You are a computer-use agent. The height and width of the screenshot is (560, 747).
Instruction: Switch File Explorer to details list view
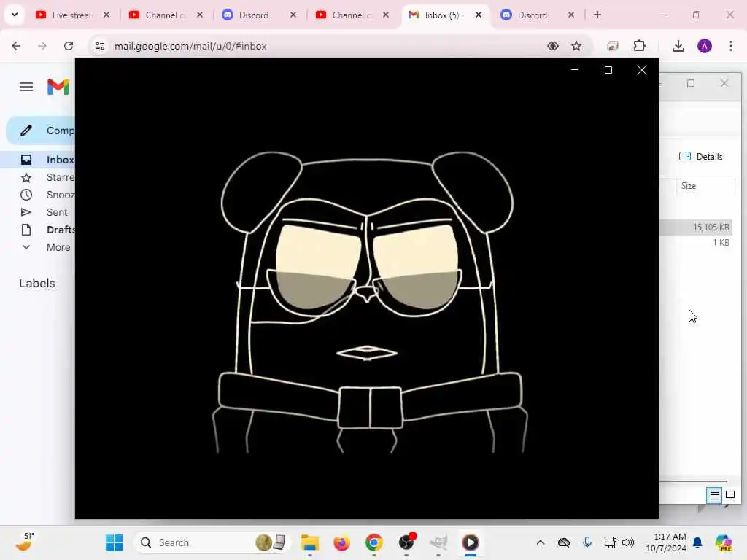(x=715, y=496)
